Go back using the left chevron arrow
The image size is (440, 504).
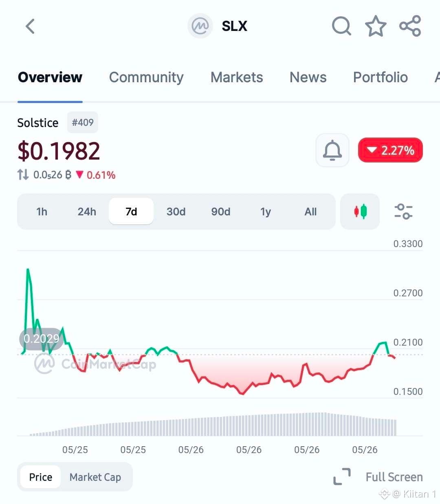click(30, 26)
